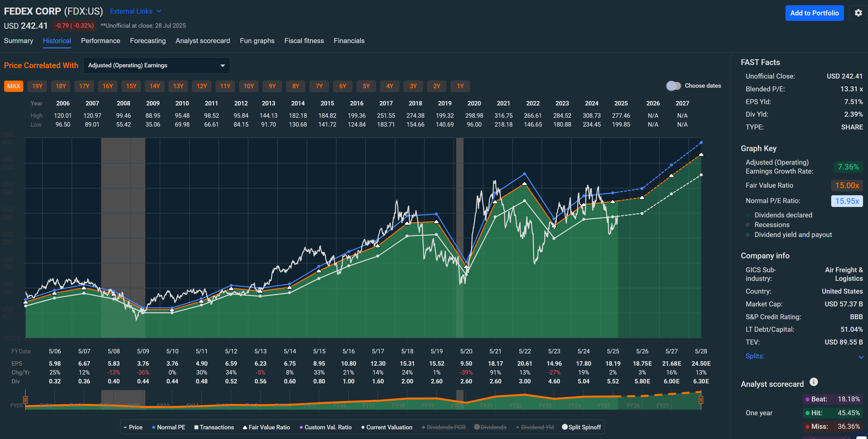This screenshot has width=868, height=439.
Task: Open the Fiscal fitness tab
Action: coord(304,40)
